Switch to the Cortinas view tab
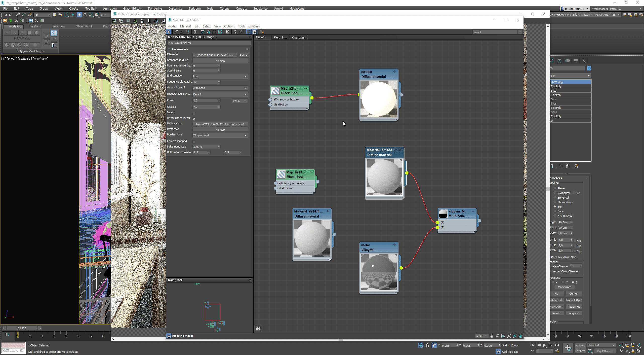The image size is (644, 355). pyautogui.click(x=298, y=37)
